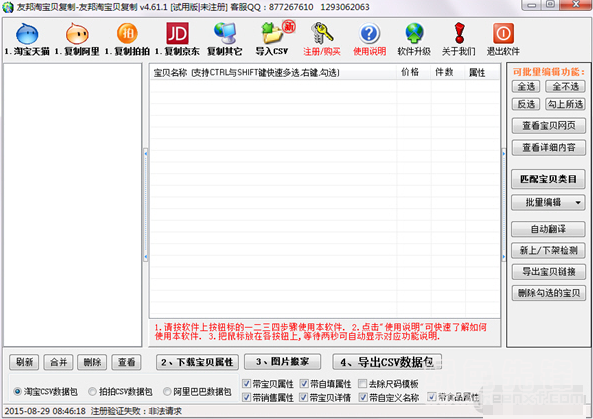Click 删除勾选的宝贝 button
Screen dimensions: 593x419
[549, 293]
